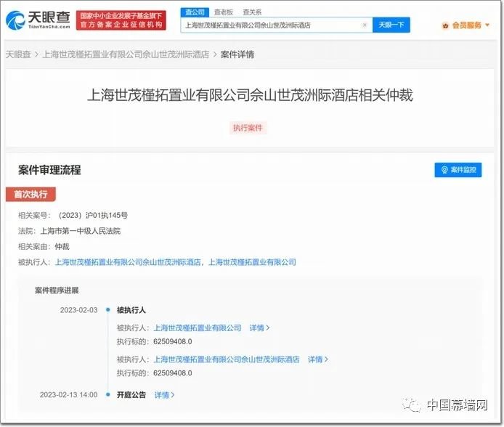Clear the search box with the x icon
504x427 pixels.
pyautogui.click(x=365, y=25)
